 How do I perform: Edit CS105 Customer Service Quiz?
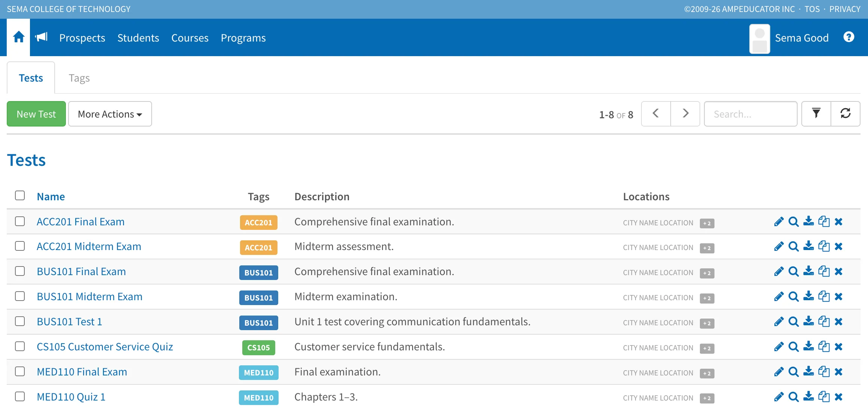coord(779,347)
